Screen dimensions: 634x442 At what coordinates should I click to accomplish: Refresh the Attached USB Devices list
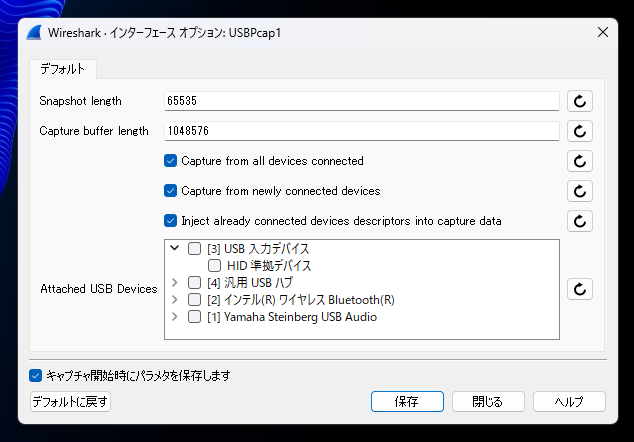(x=580, y=289)
